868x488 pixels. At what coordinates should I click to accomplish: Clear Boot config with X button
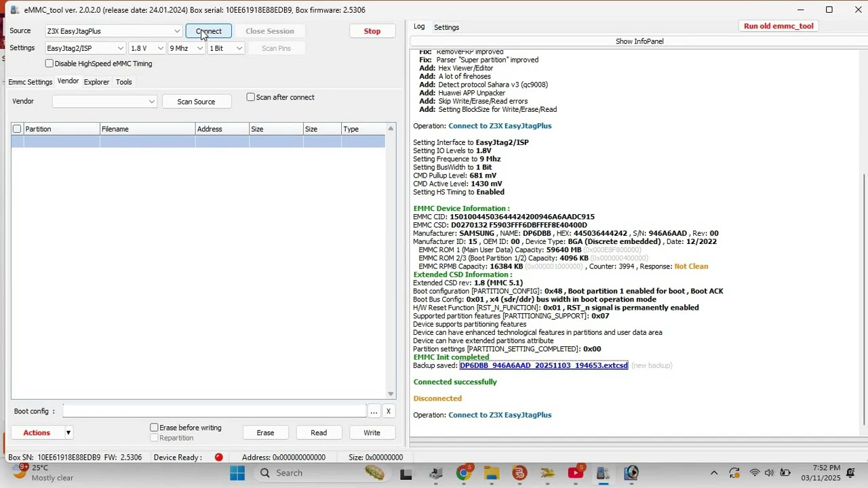point(388,411)
